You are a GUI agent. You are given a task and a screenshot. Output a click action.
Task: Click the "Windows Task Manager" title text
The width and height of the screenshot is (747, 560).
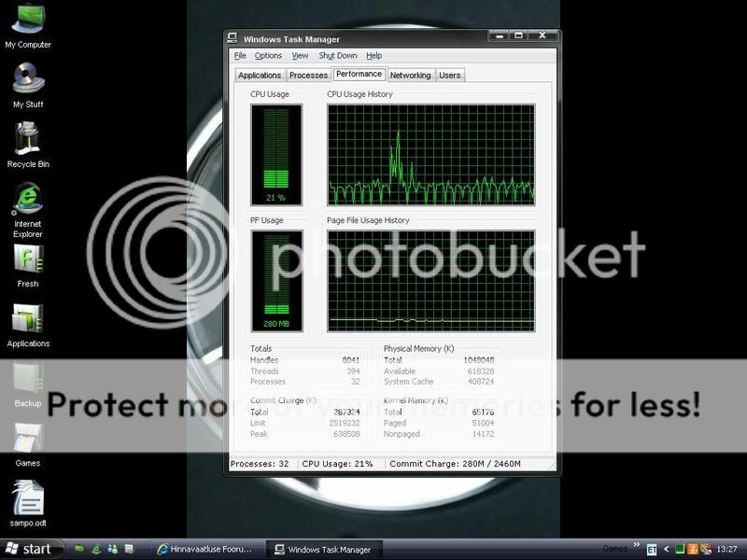[x=291, y=39]
